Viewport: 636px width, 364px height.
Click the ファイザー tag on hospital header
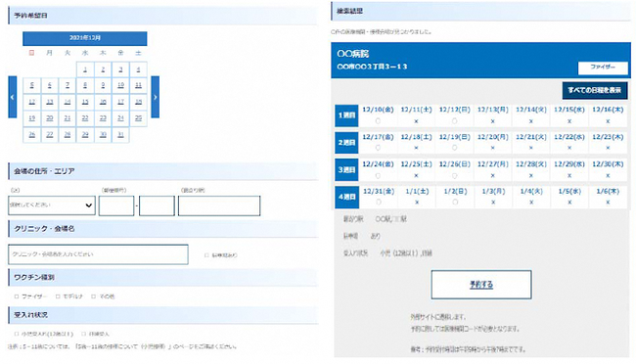pos(603,68)
